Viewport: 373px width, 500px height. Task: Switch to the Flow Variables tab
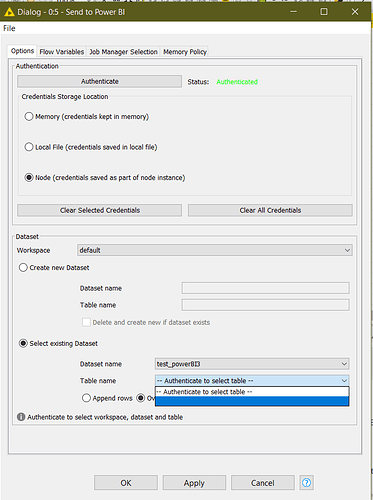(62, 52)
